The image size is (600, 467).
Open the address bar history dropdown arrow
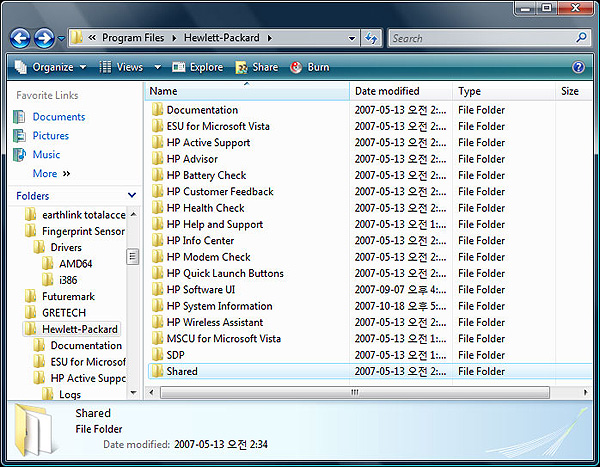coord(352,38)
